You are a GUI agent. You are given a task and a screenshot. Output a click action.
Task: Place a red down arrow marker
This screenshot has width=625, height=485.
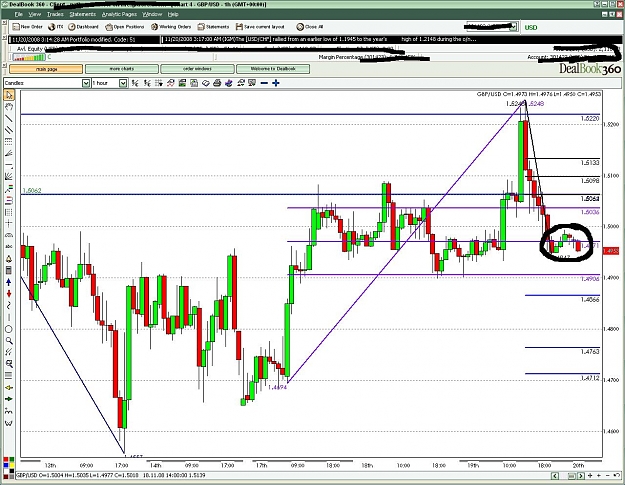click(9, 294)
